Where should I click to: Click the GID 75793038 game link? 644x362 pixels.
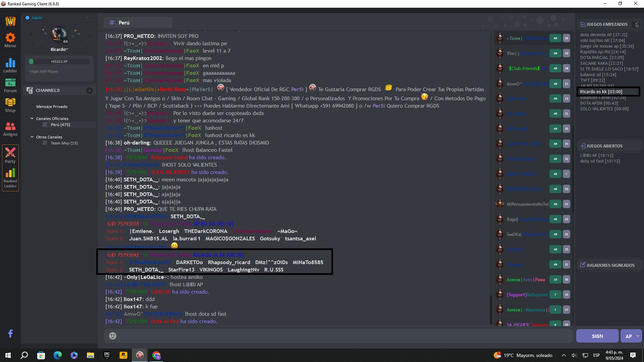click(123, 224)
